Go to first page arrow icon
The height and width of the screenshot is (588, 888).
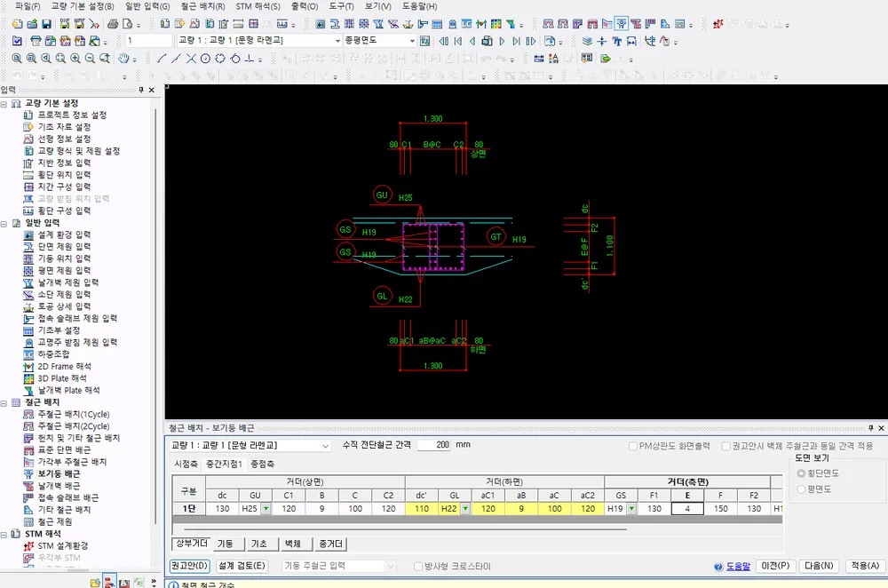click(458, 41)
